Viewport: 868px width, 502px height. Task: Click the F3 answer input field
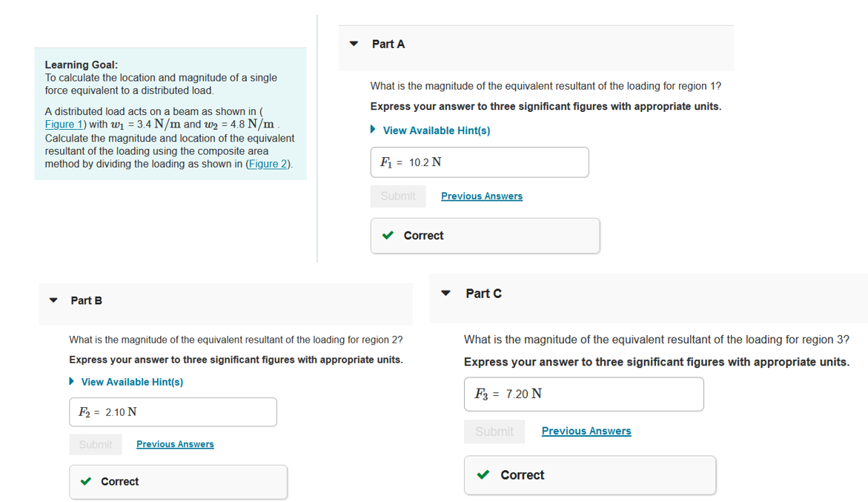[x=583, y=394]
